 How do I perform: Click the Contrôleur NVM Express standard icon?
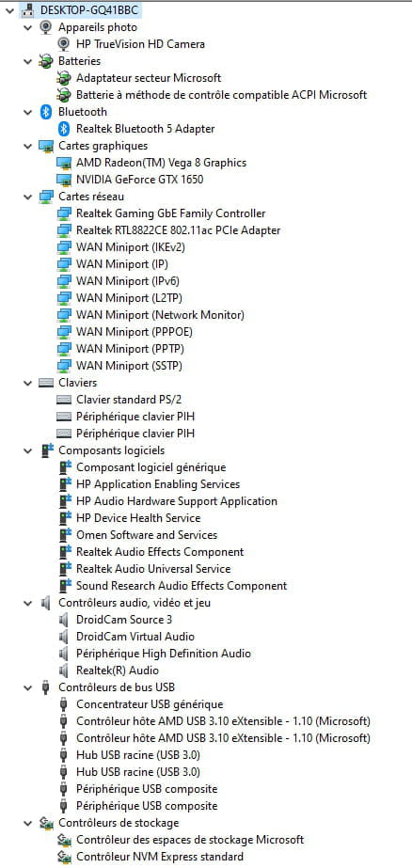(x=64, y=857)
